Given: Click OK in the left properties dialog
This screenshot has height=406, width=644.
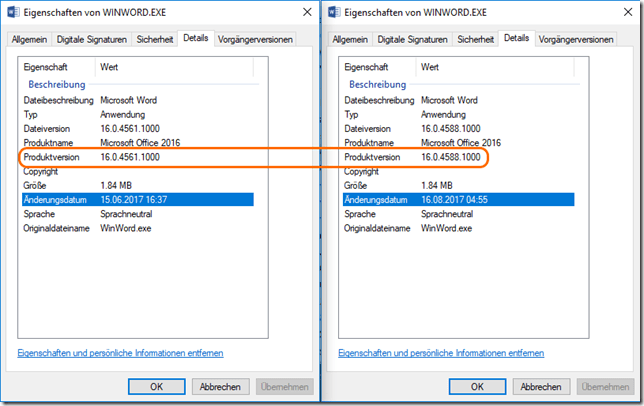Looking at the screenshot, I should [x=157, y=386].
